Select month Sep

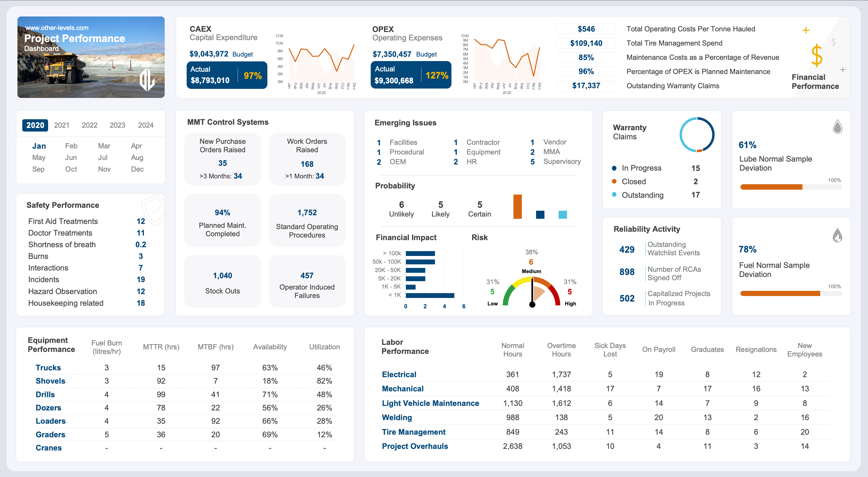coord(38,169)
